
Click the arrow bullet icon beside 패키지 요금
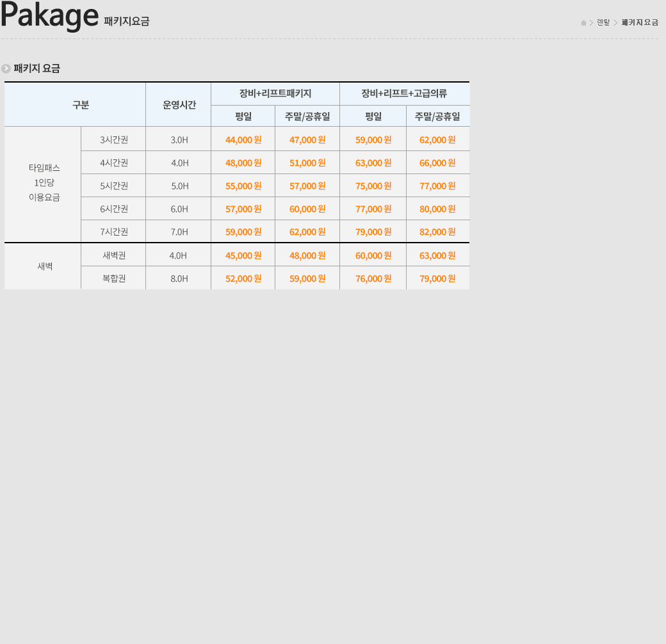6,68
